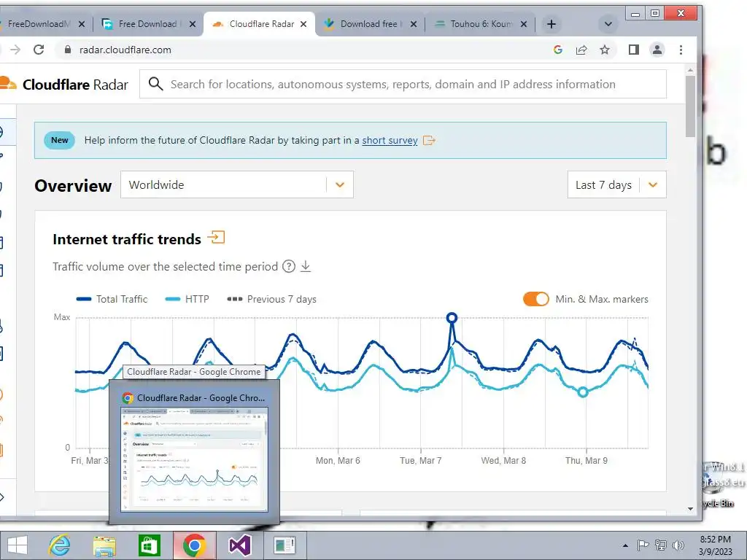Open the Chrome side panel icon
747x560 pixels.
634,50
